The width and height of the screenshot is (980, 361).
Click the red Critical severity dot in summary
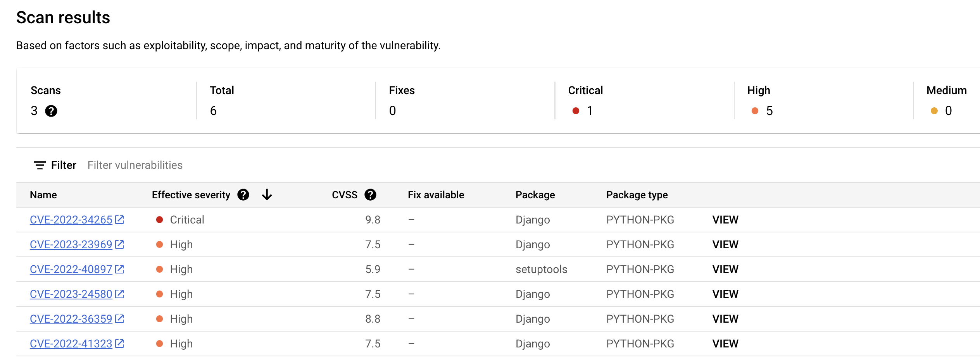(x=576, y=111)
